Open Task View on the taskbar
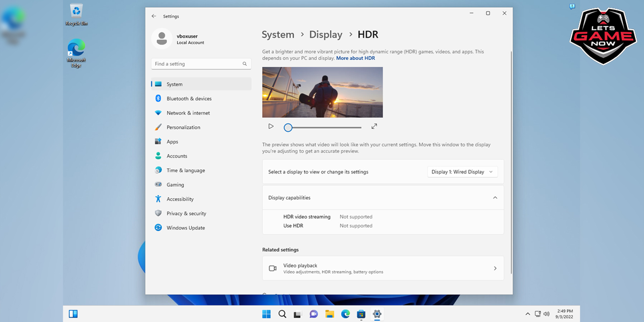The image size is (644, 322). (298, 314)
